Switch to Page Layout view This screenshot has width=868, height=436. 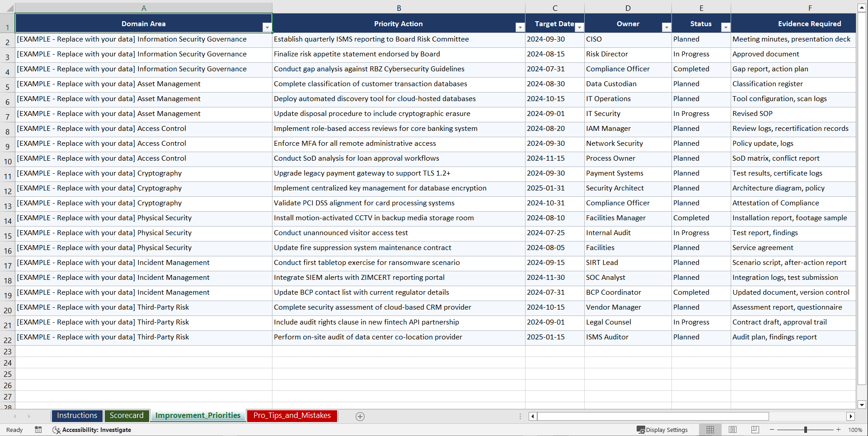point(732,430)
